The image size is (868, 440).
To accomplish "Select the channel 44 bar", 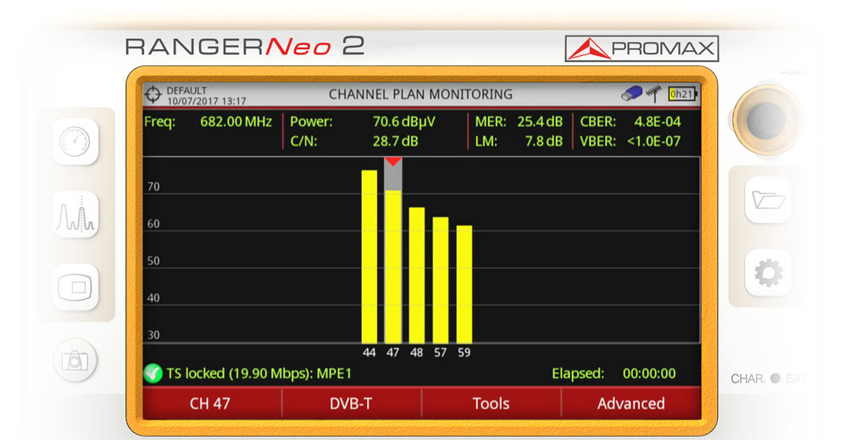I will pyautogui.click(x=370, y=257).
